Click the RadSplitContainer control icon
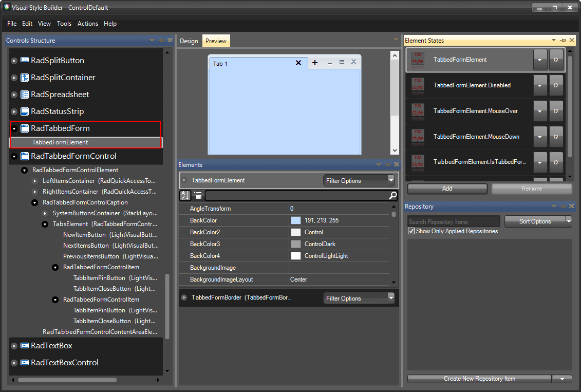 (x=25, y=78)
